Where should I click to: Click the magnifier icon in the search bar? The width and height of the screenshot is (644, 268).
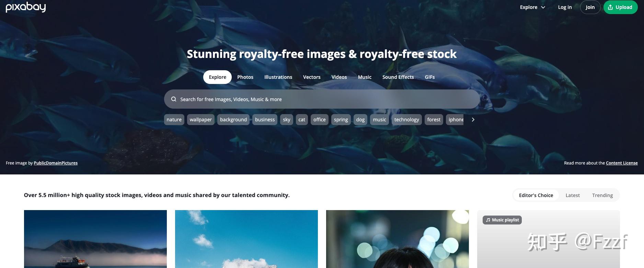pyautogui.click(x=174, y=99)
